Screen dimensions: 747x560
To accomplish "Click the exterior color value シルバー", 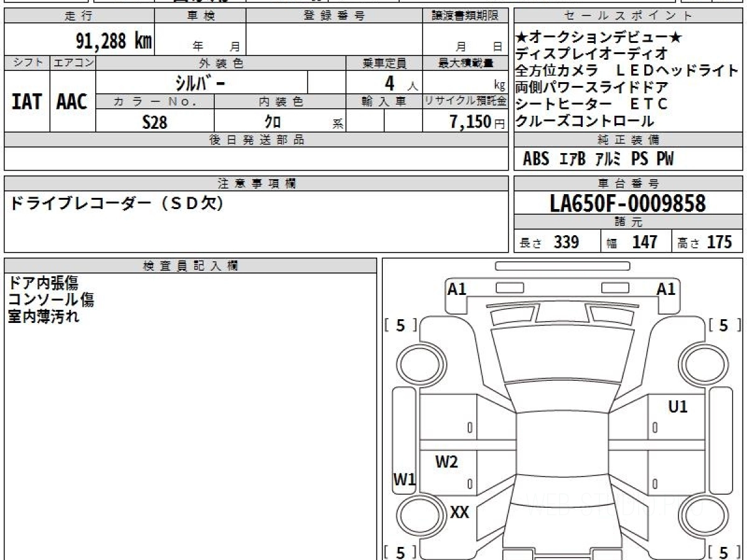I will [201, 82].
